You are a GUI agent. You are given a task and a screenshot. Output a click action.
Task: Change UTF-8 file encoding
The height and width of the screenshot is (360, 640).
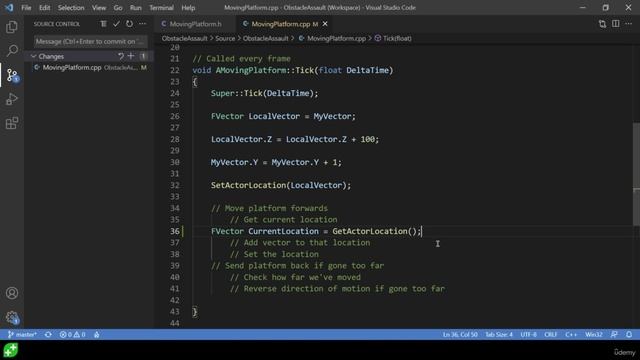[x=528, y=334]
